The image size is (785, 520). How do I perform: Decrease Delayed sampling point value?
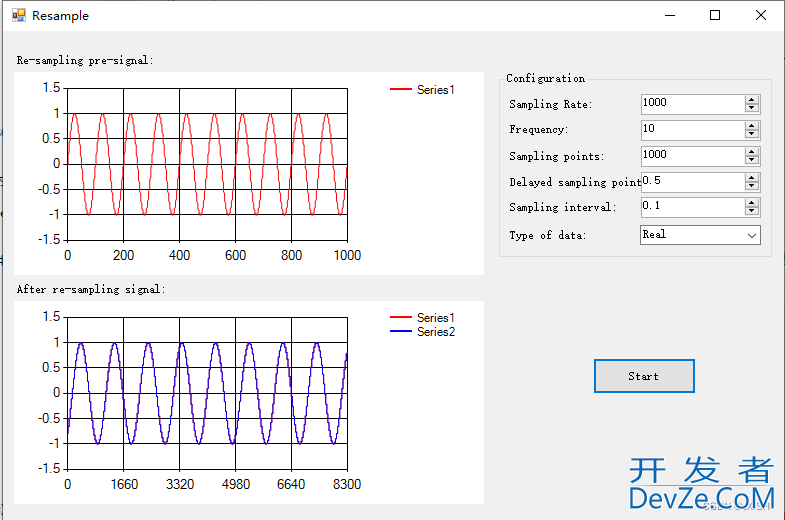751,186
